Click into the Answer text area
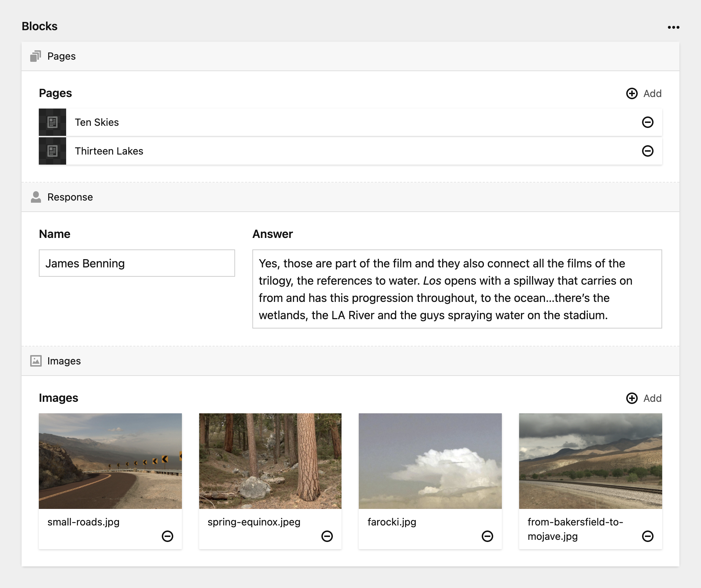Image resolution: width=701 pixels, height=588 pixels. pos(457,289)
